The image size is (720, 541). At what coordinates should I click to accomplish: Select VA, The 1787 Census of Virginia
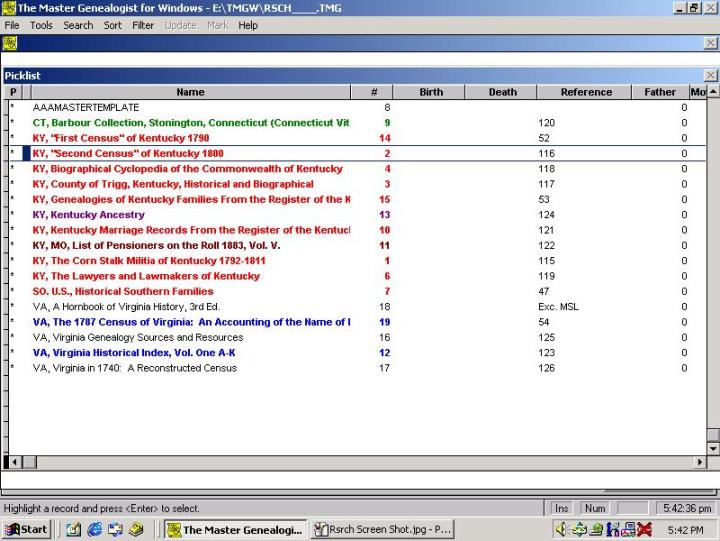click(357, 322)
